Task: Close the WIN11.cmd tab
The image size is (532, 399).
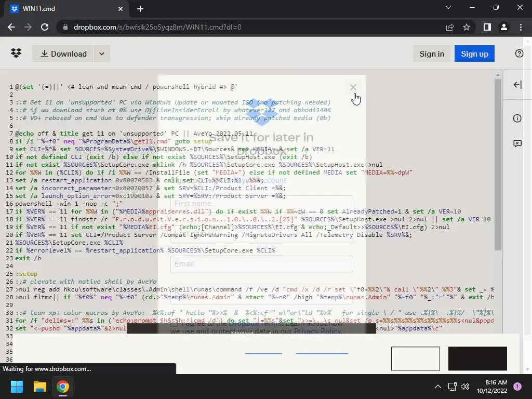Action: tap(121, 9)
